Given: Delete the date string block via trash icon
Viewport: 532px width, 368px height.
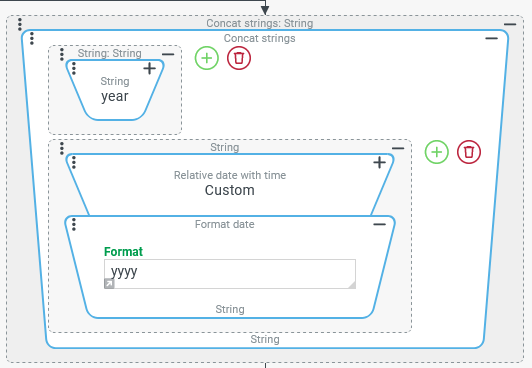Looking at the screenshot, I should pos(469,152).
